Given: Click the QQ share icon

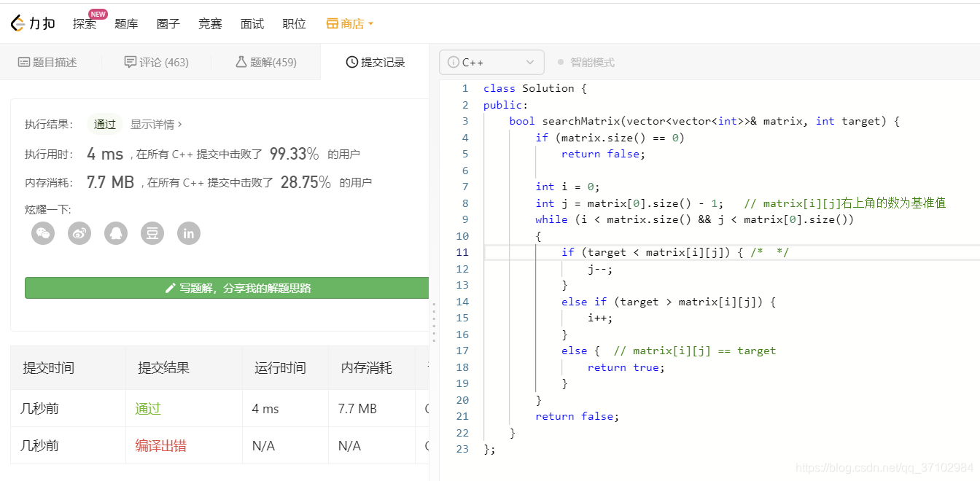Looking at the screenshot, I should 115,233.
